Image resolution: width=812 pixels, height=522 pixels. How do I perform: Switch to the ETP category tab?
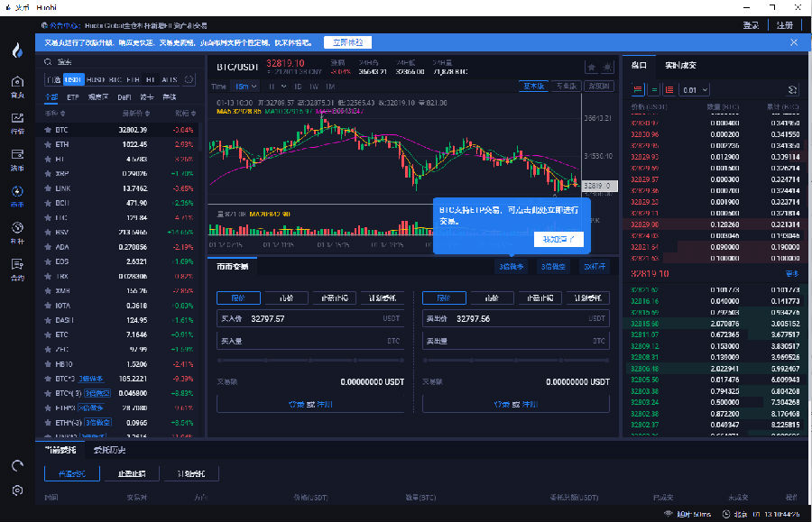[73, 97]
